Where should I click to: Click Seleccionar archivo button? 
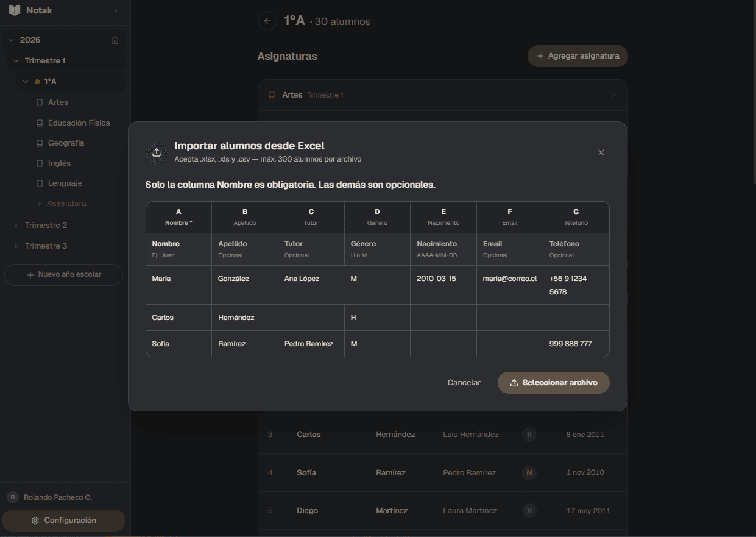(x=554, y=383)
